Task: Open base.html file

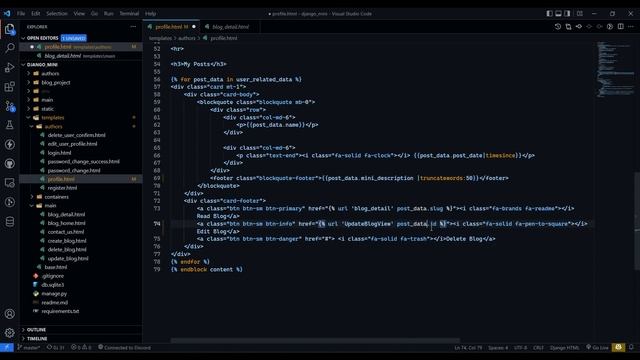Action: click(x=56, y=267)
